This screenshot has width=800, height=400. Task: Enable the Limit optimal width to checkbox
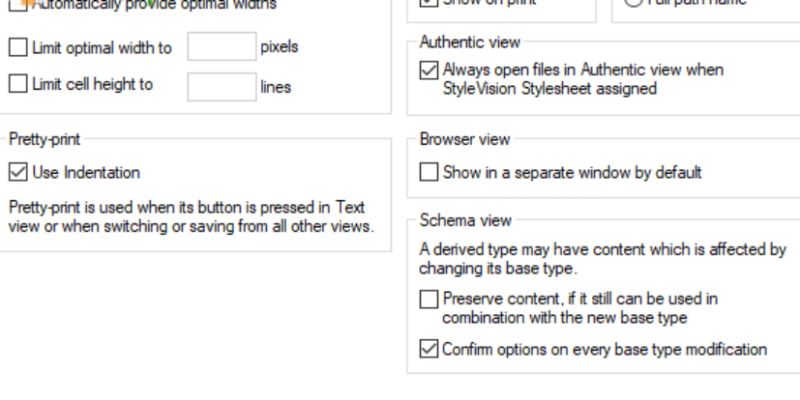coord(18,47)
